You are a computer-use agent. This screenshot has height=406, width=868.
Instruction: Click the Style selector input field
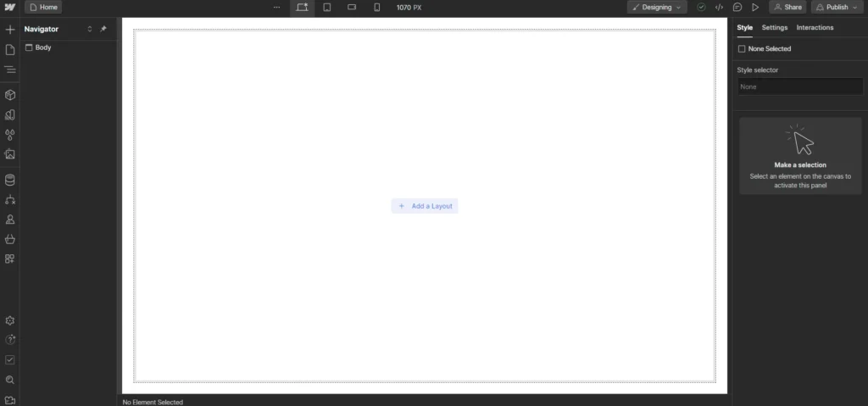(x=800, y=86)
